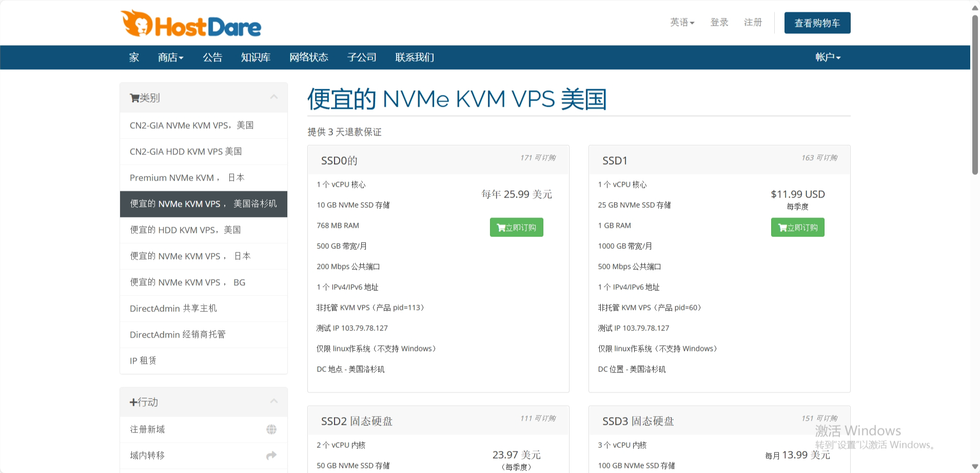Open DirectAdmin 共享主机 category
The width and height of the screenshot is (980, 473).
coord(173,308)
